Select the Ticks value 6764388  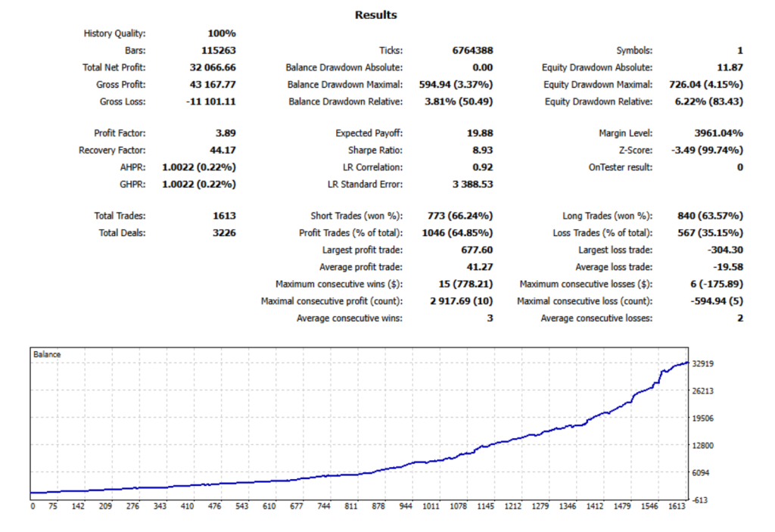pyautogui.click(x=472, y=51)
